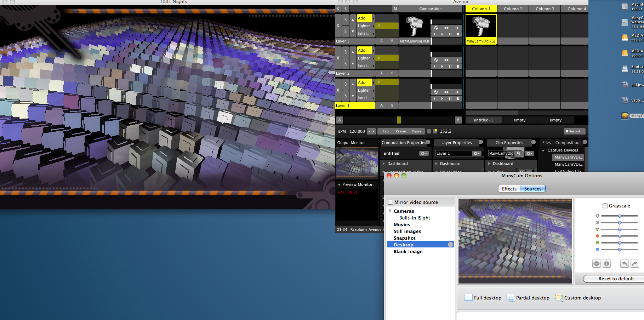Choose Custom desktop capture in ManyCam
The image size is (644, 320).
point(578,298)
